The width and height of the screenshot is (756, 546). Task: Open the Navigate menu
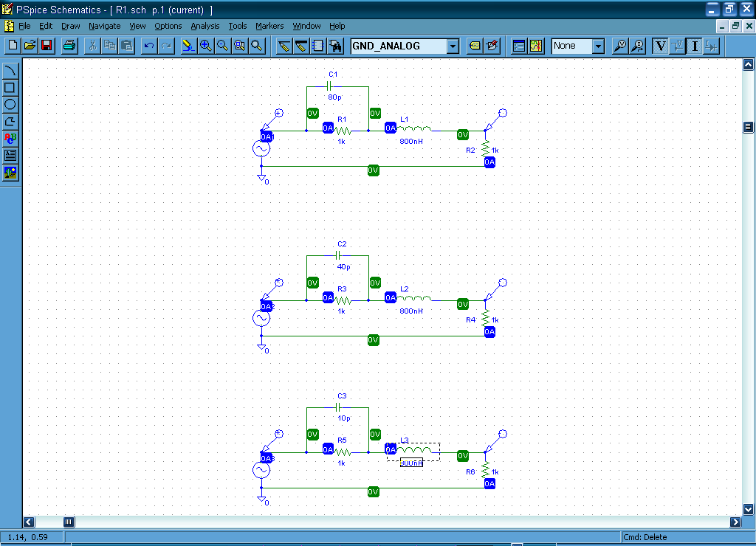point(105,26)
